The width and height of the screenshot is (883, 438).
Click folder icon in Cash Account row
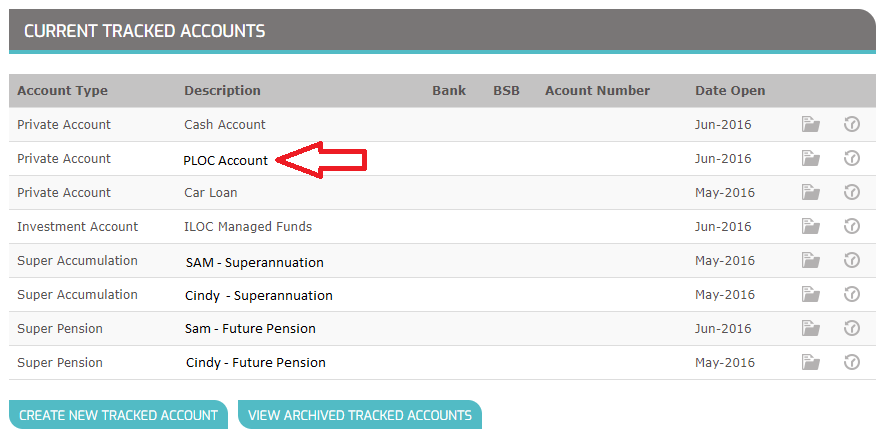(x=810, y=124)
